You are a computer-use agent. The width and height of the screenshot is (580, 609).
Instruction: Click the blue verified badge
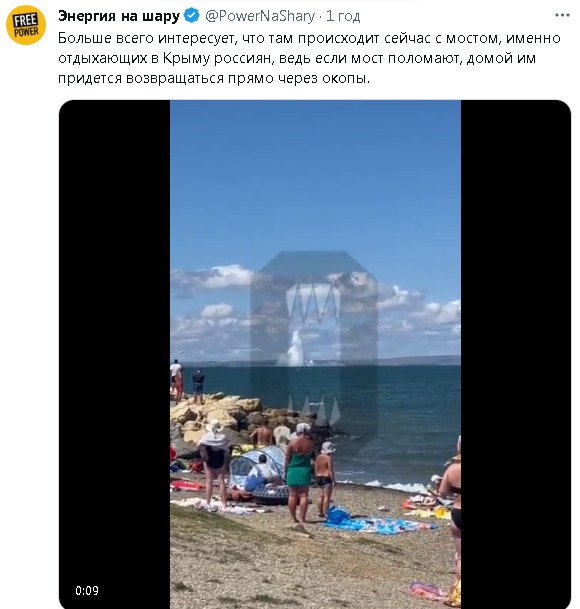pyautogui.click(x=192, y=16)
